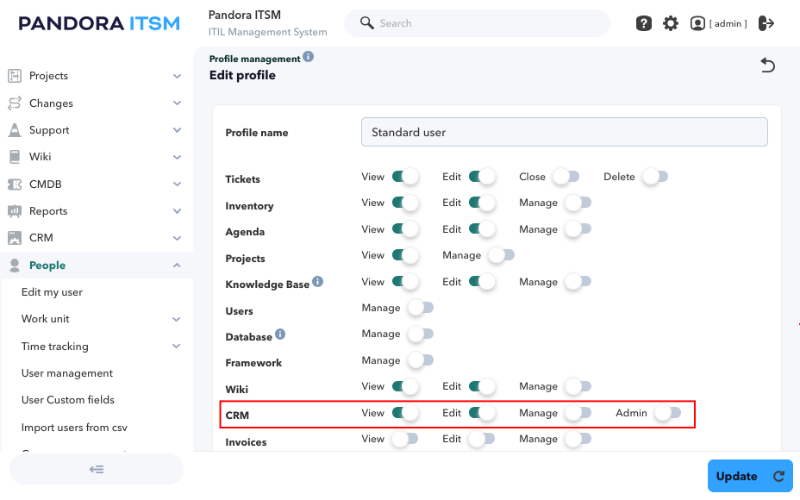Open the help question mark icon
Image resolution: width=800 pixels, height=500 pixels.
pos(643,23)
